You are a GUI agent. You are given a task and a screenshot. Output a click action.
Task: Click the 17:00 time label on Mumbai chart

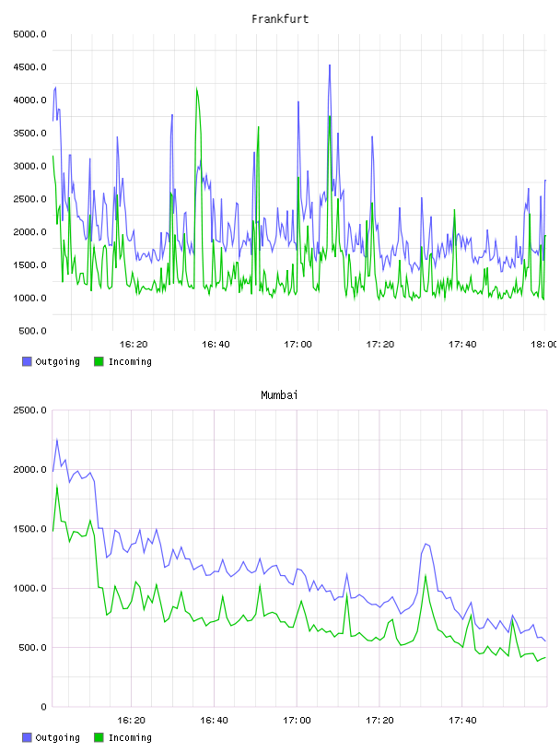point(297,721)
